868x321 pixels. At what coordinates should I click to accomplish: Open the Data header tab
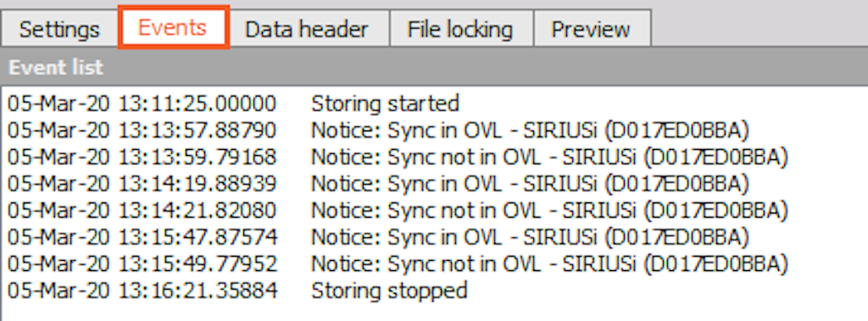point(307,29)
